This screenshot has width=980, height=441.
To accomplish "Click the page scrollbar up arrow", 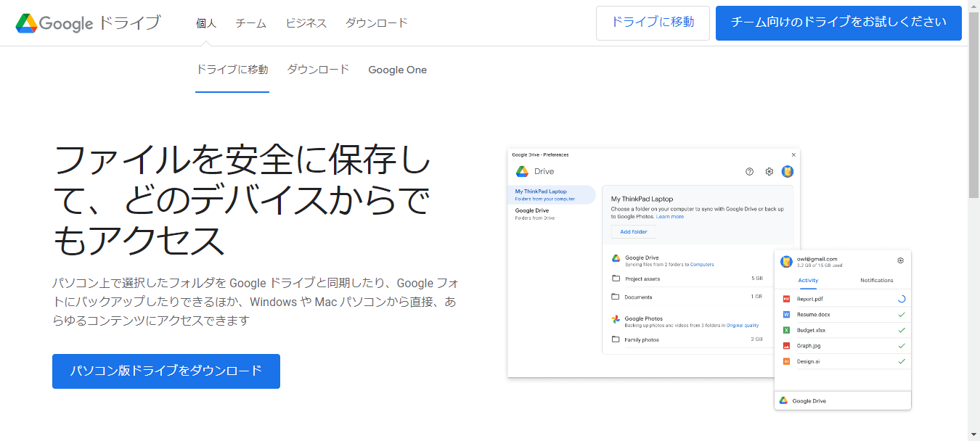I will (x=973, y=6).
